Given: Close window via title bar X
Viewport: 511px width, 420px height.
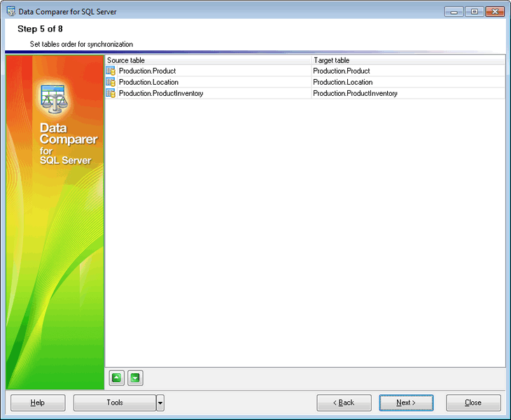Looking at the screenshot, I should (x=495, y=12).
